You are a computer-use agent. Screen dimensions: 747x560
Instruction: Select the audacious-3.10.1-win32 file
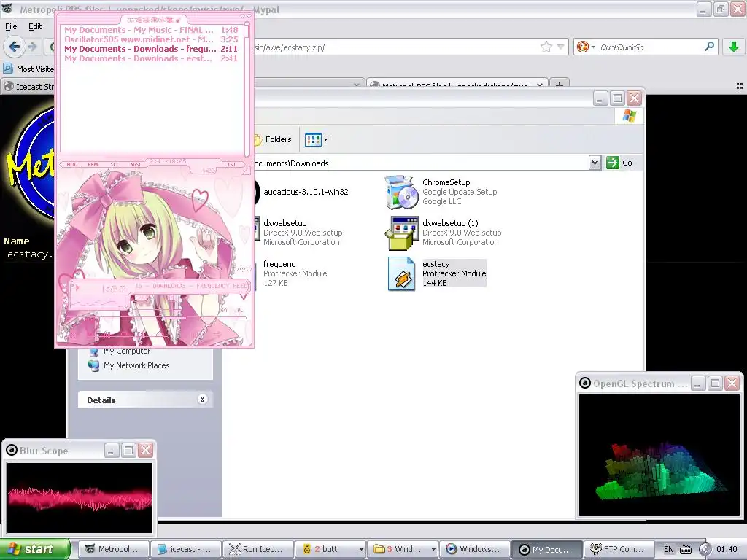306,192
